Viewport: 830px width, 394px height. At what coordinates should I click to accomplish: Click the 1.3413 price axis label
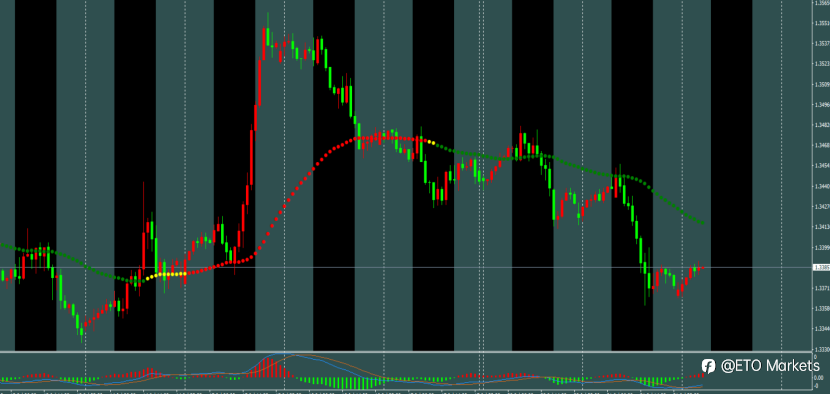pyautogui.click(x=822, y=227)
